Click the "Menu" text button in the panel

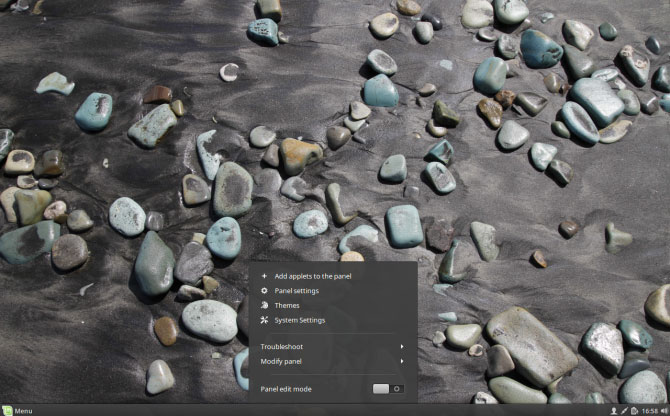pos(23,410)
